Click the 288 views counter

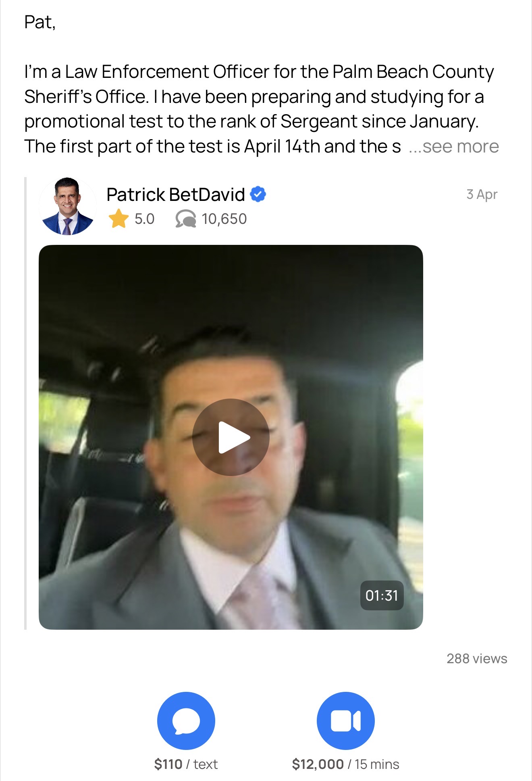477,658
